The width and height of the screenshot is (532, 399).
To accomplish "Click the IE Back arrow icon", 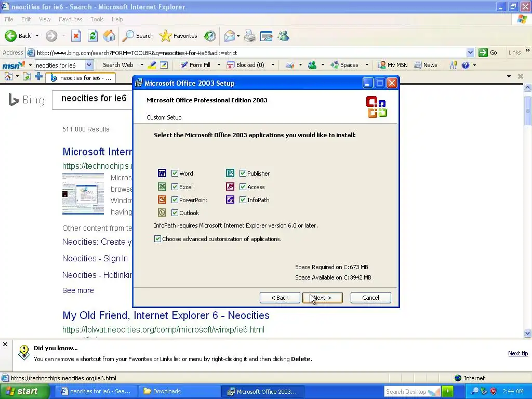I will point(11,36).
